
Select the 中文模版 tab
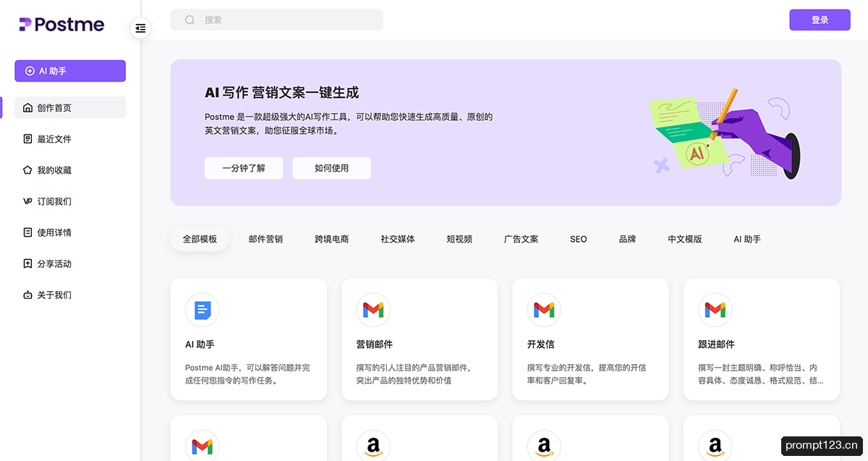point(685,239)
